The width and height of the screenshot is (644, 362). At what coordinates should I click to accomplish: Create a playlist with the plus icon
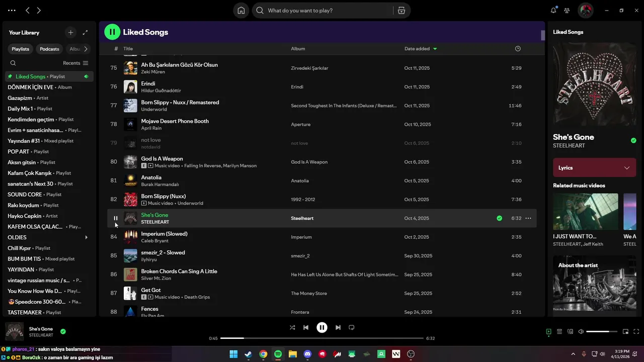(70, 33)
